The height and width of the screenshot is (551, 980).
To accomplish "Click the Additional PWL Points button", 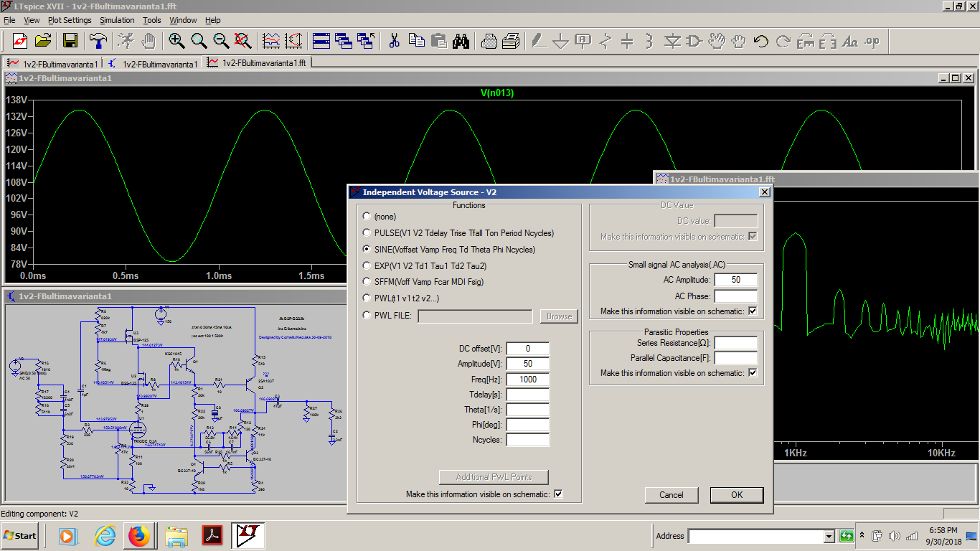I will point(494,477).
